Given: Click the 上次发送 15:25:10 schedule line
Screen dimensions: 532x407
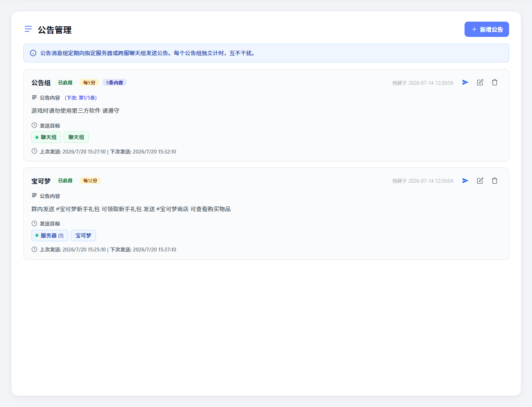Looking at the screenshot, I should (108, 250).
